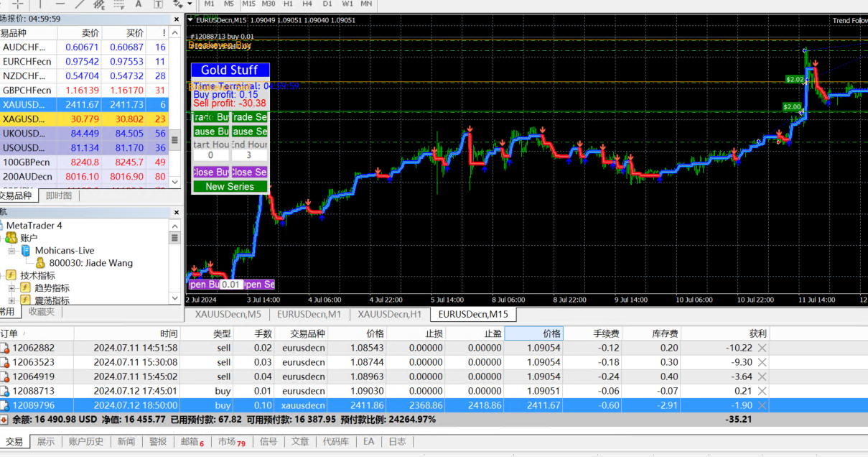This screenshot has height=457, width=868.
Task: Select the horizontal line drawing tool
Action: pyautogui.click(x=60, y=4)
